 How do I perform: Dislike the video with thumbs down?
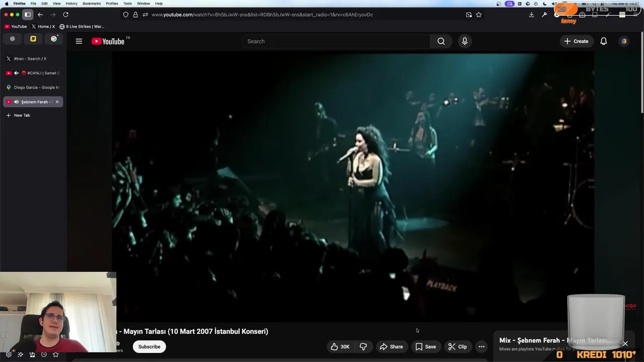(x=363, y=346)
